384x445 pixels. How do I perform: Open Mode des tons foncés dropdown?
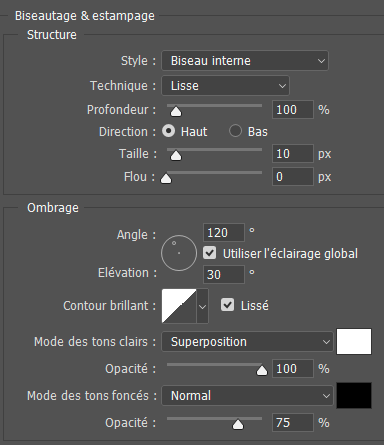click(x=247, y=396)
